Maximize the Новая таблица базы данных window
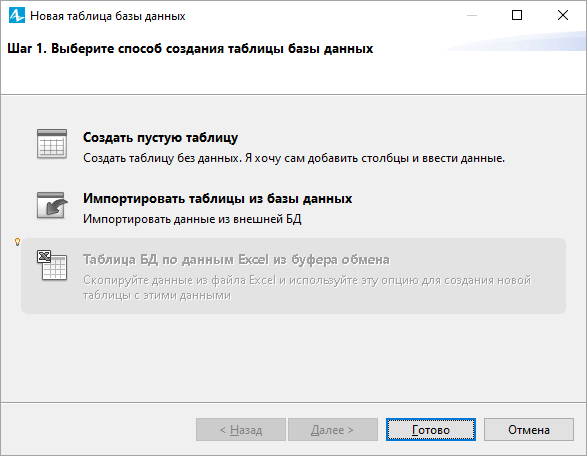 (x=517, y=15)
